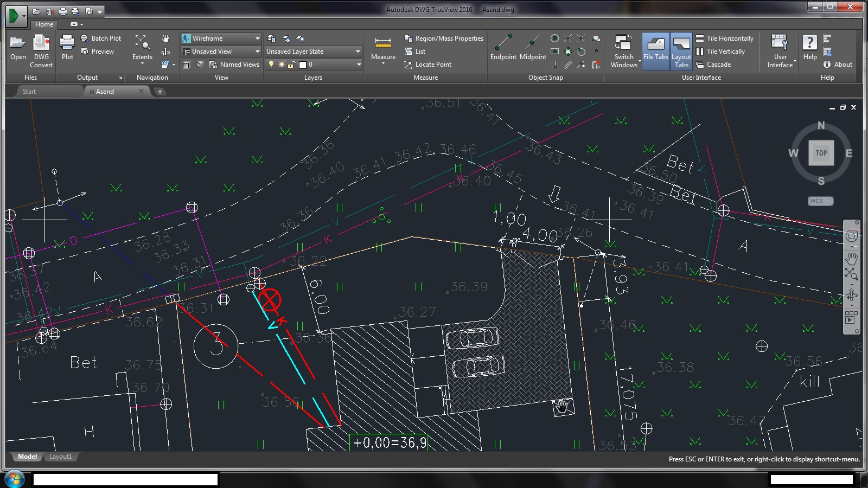Image resolution: width=868 pixels, height=488 pixels.
Task: Open the Switch Windows tool
Action: [624, 43]
